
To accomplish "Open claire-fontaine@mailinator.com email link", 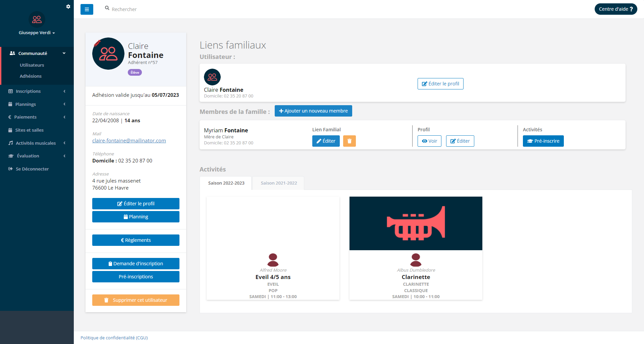I will pos(129,140).
